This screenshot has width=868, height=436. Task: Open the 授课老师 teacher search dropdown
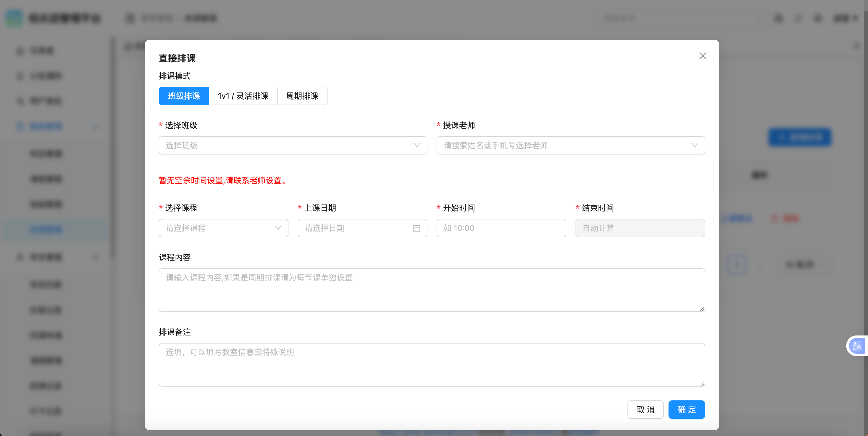[x=563, y=146]
